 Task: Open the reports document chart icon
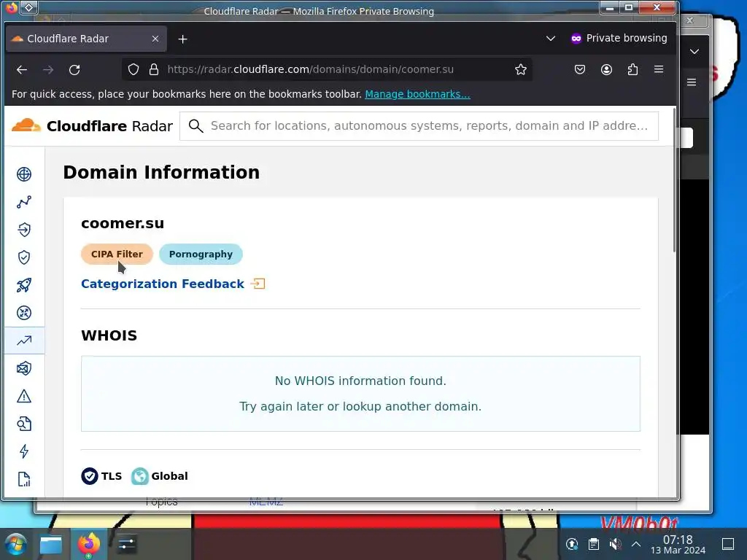[x=24, y=479]
